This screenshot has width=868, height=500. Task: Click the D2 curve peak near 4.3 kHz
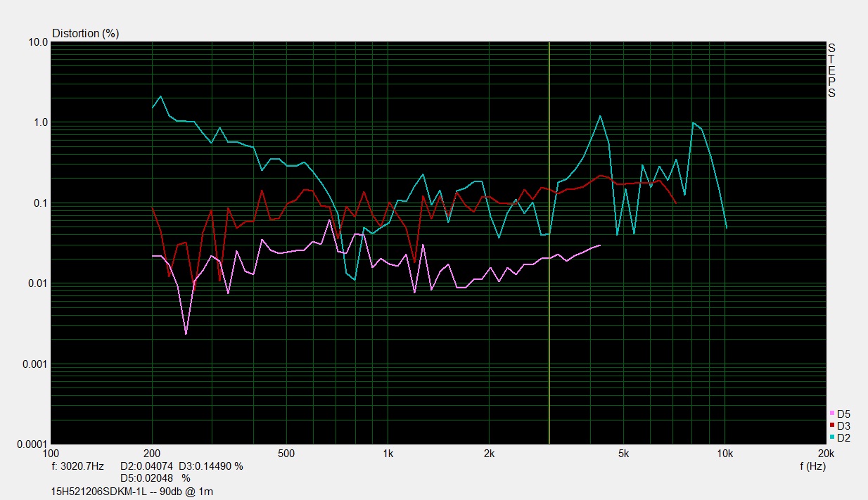600,116
